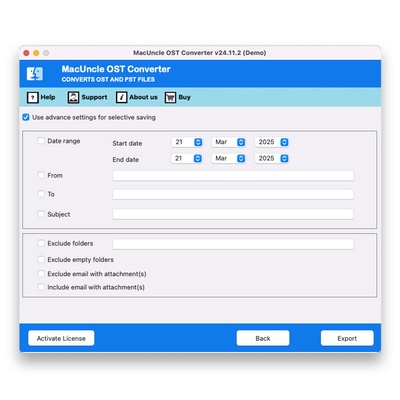Check Include email with attachment(s)
This screenshot has width=400, height=400.
(41, 287)
